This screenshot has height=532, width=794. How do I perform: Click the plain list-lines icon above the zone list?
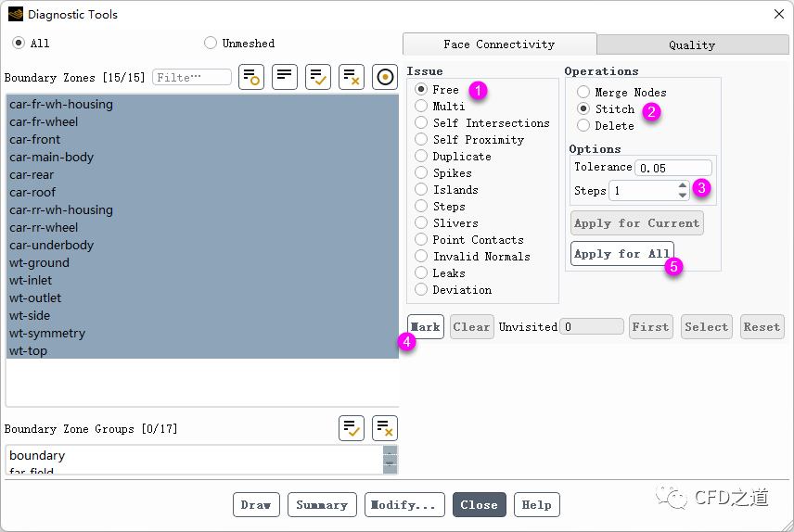click(285, 78)
